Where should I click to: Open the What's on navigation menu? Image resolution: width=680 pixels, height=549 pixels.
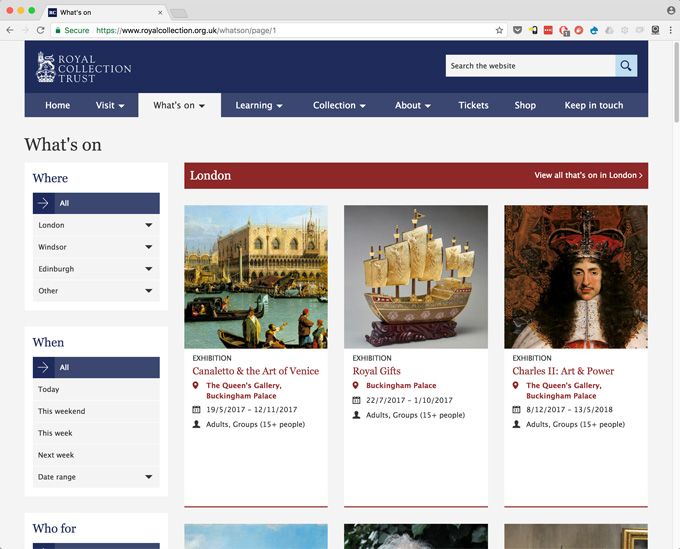tap(179, 105)
